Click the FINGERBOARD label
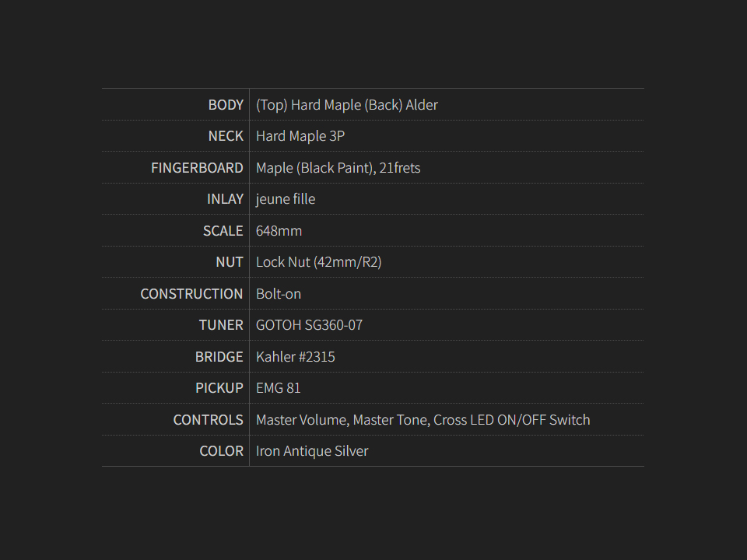Screen dimensions: 747x560 pos(197,168)
